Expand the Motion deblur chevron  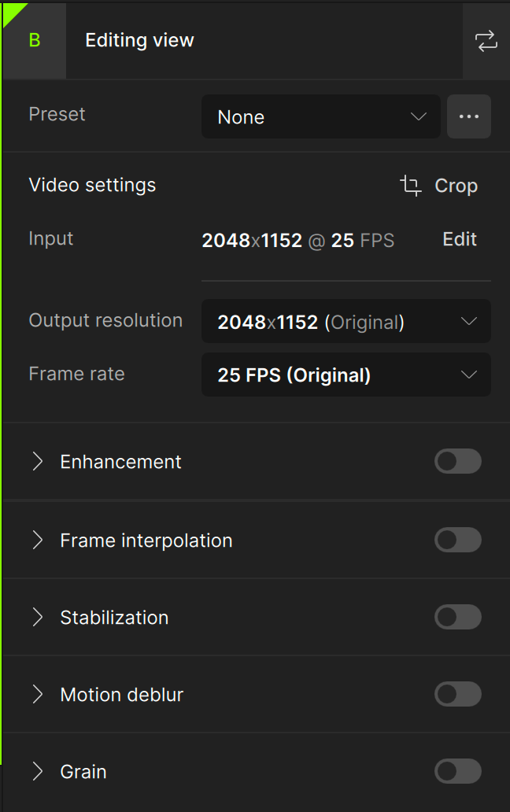(37, 694)
